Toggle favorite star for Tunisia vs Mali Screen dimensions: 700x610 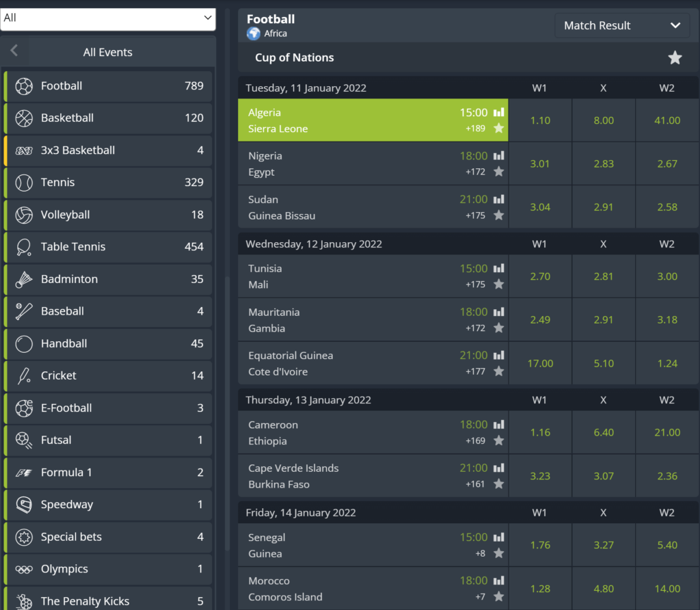[499, 284]
